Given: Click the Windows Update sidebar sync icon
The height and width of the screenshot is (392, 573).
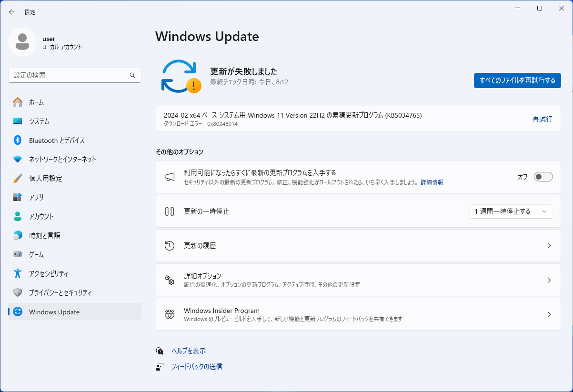Looking at the screenshot, I should pos(18,312).
